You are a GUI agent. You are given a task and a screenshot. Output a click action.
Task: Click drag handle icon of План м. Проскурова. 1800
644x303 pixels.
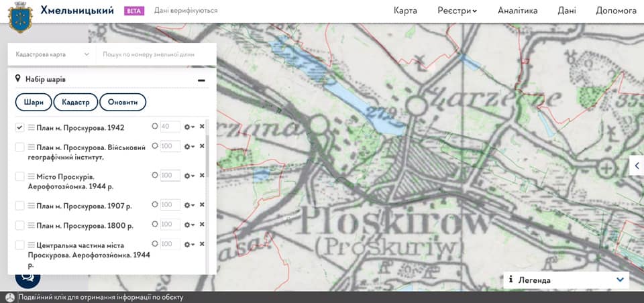(x=32, y=225)
